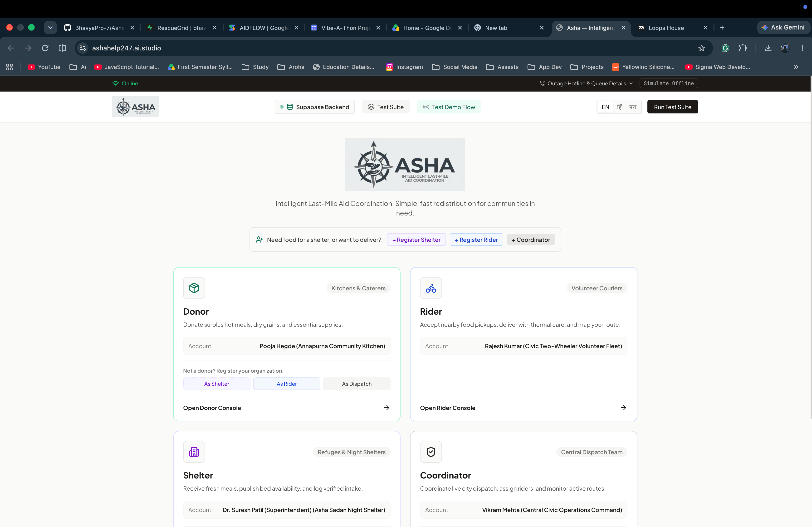Open the tab search dropdown chevron
The height and width of the screenshot is (527, 812).
click(50, 28)
